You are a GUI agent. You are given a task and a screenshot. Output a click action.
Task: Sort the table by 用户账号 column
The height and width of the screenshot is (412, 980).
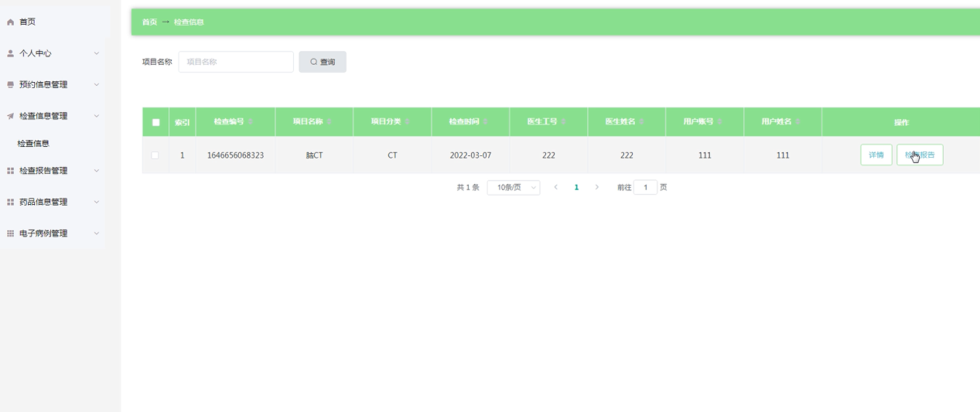(721, 122)
